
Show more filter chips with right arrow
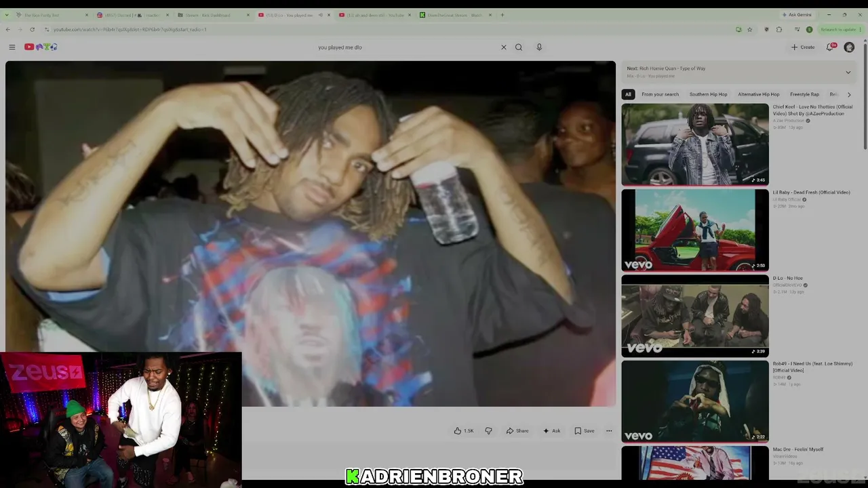pyautogui.click(x=849, y=94)
